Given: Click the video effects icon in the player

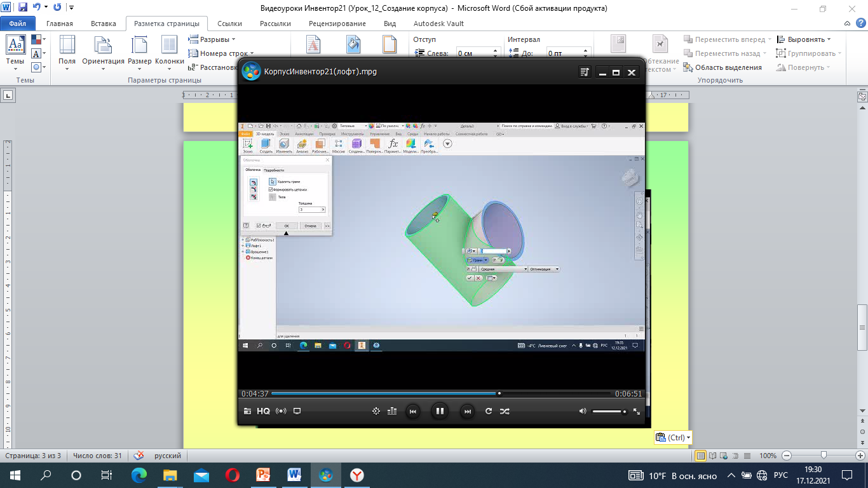Looking at the screenshot, I should pyautogui.click(x=376, y=411).
